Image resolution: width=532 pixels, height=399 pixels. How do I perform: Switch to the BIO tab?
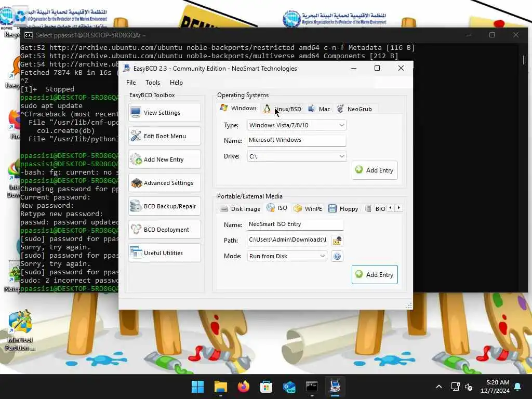(375, 209)
